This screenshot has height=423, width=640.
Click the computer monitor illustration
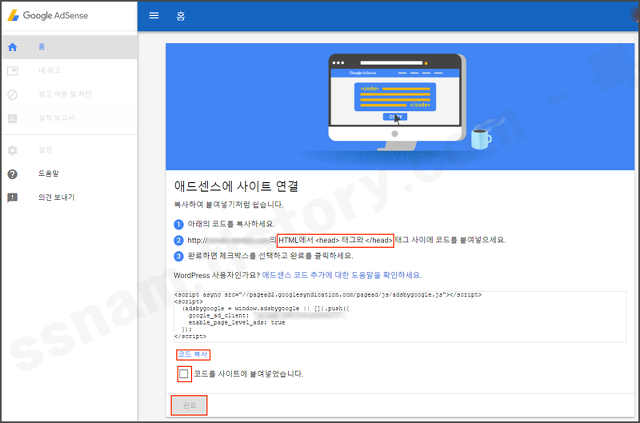395,101
